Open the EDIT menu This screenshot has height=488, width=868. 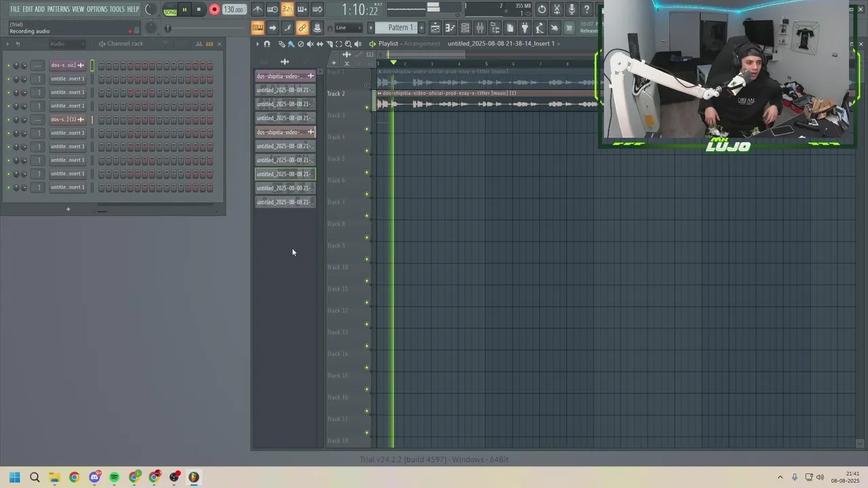click(x=28, y=9)
